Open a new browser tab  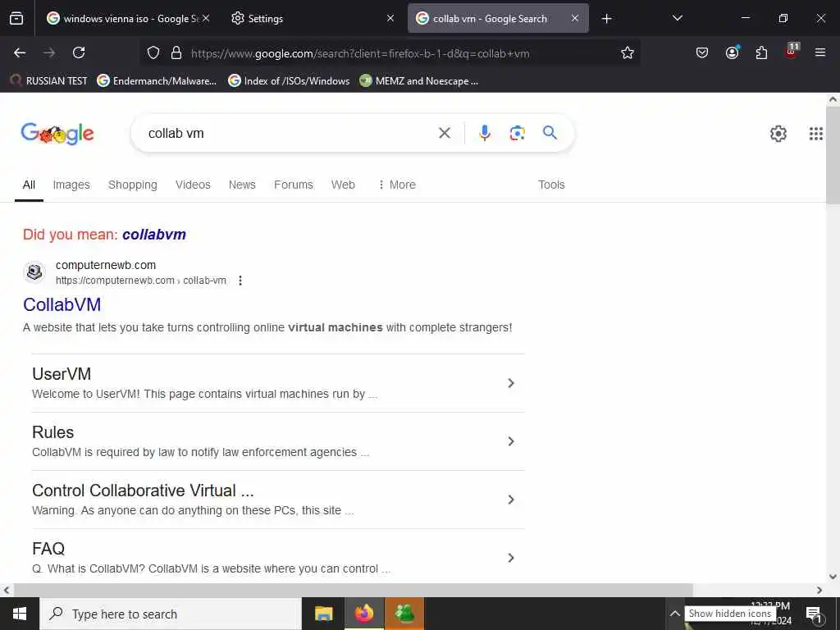[606, 19]
